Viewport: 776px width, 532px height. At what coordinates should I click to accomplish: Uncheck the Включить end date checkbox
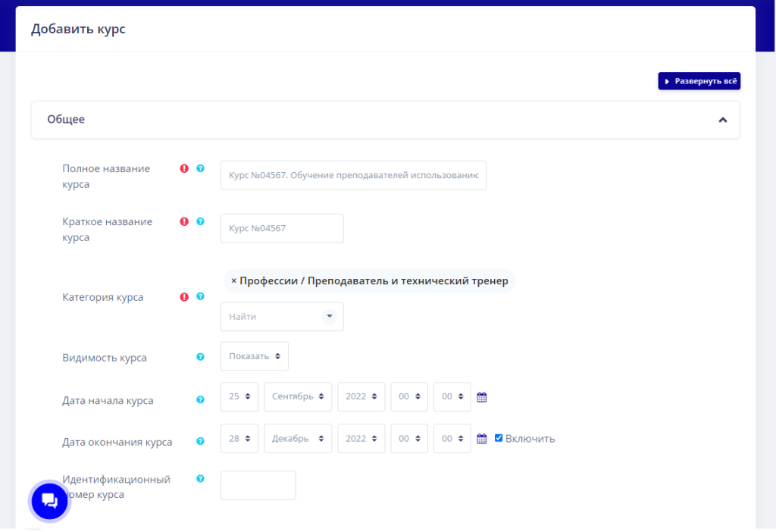499,438
